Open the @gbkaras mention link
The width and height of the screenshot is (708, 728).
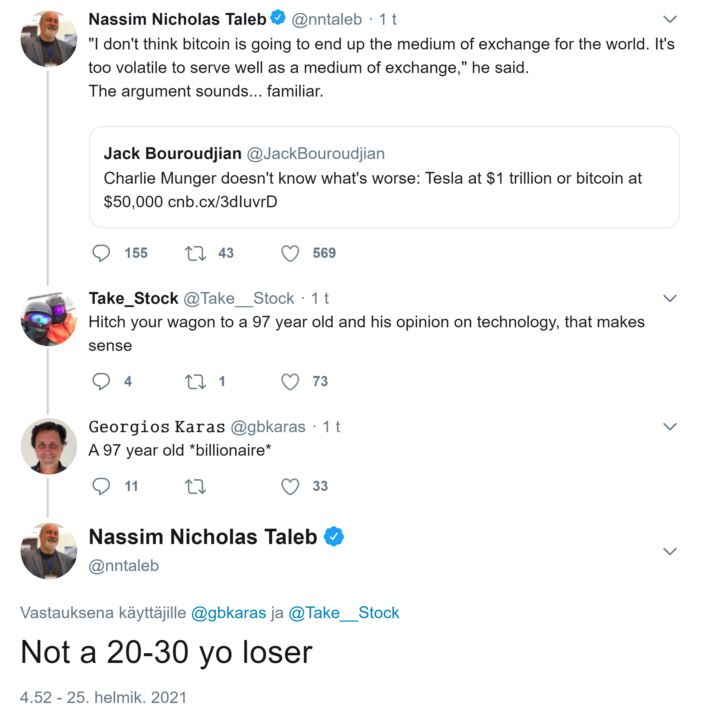click(x=229, y=613)
